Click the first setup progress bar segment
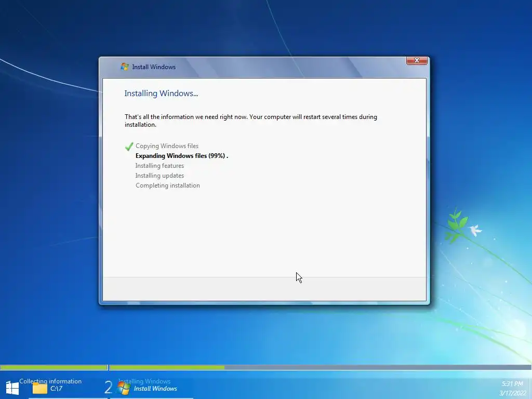This screenshot has height=399, width=532. (x=54, y=367)
